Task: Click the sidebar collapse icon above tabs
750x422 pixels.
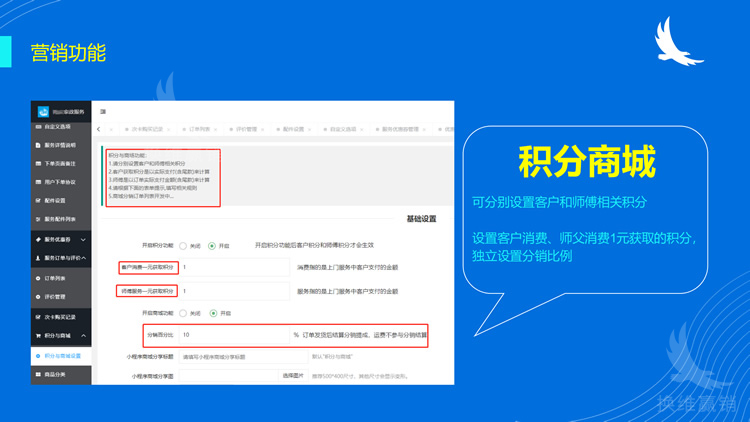Action: 103,111
